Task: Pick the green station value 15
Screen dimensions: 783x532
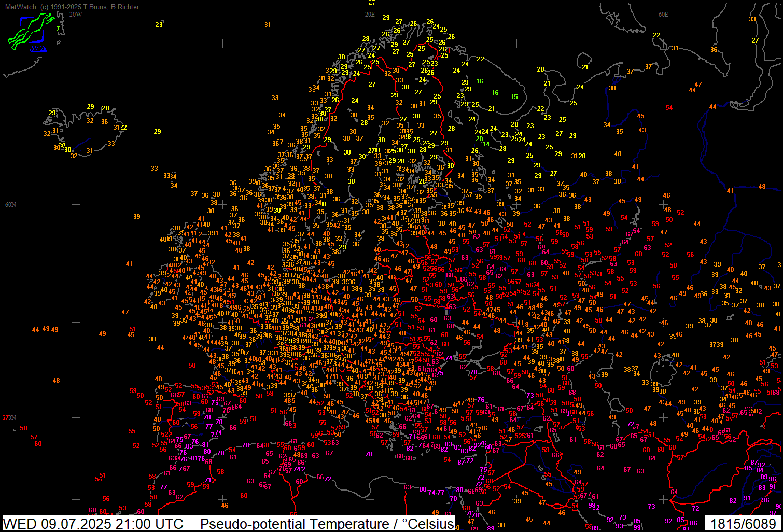Action: click(x=514, y=97)
